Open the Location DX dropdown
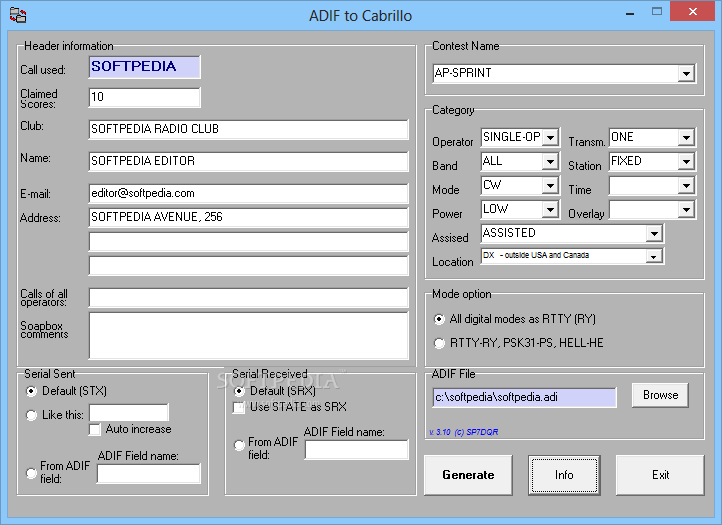This screenshot has width=722, height=525. (654, 257)
